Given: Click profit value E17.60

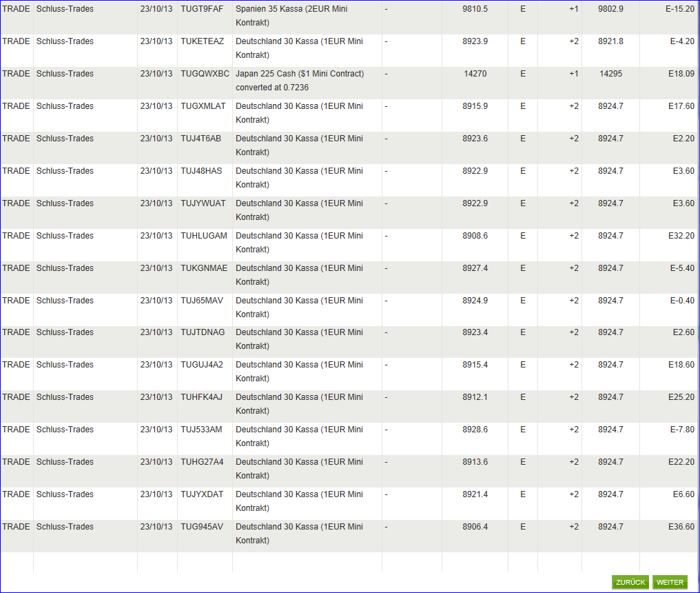Looking at the screenshot, I should tap(681, 106).
